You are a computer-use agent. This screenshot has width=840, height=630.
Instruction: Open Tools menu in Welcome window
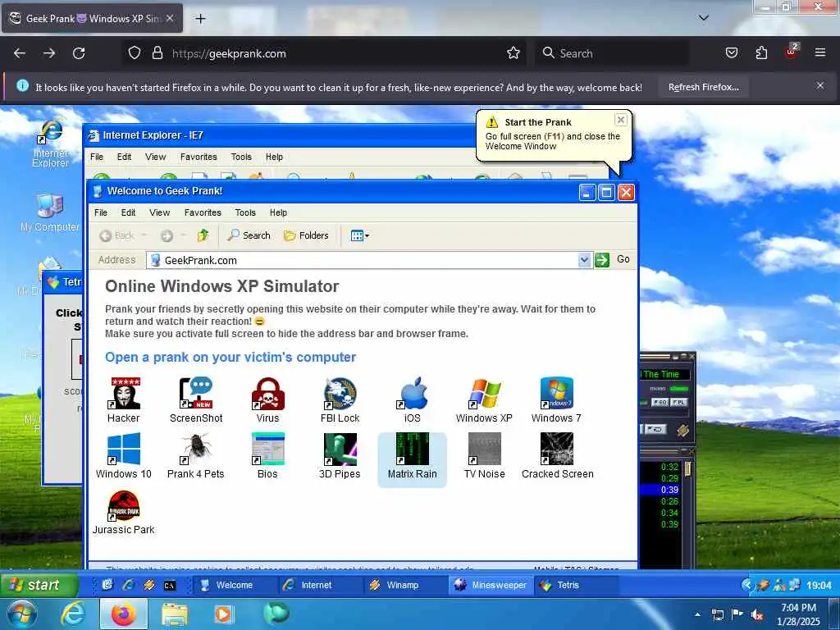[x=245, y=212]
